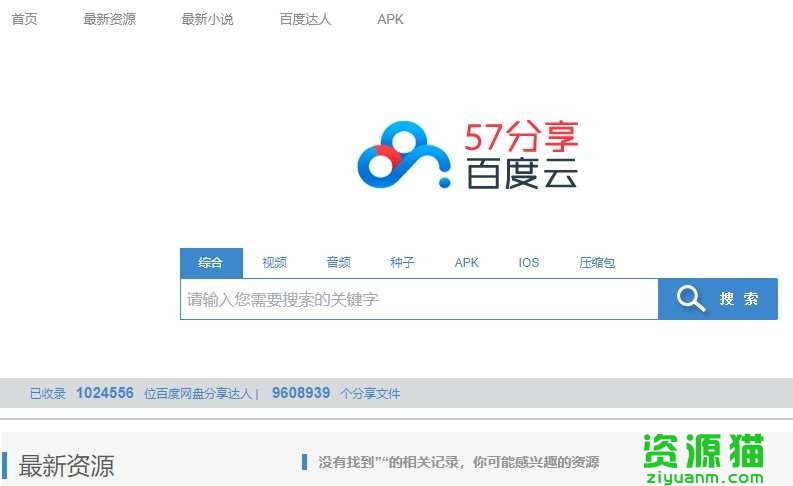The image size is (793, 486).
Task: Focus the keyword search input field
Action: (x=419, y=299)
